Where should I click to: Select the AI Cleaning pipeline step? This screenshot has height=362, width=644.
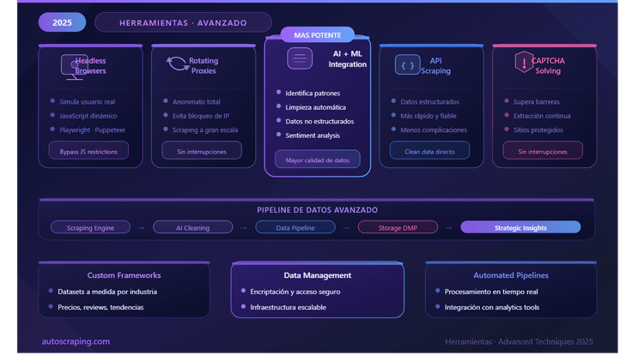[193, 228]
